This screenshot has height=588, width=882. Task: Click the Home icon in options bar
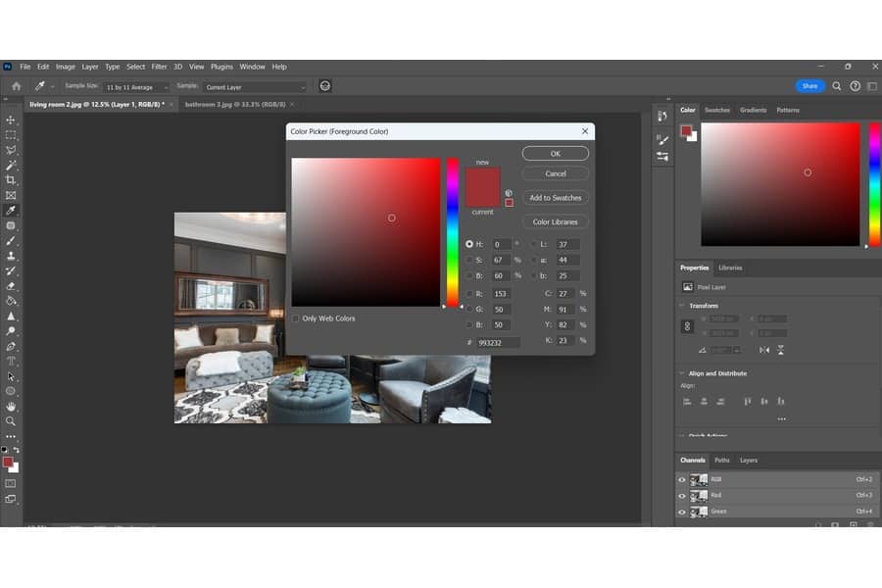[x=17, y=86]
